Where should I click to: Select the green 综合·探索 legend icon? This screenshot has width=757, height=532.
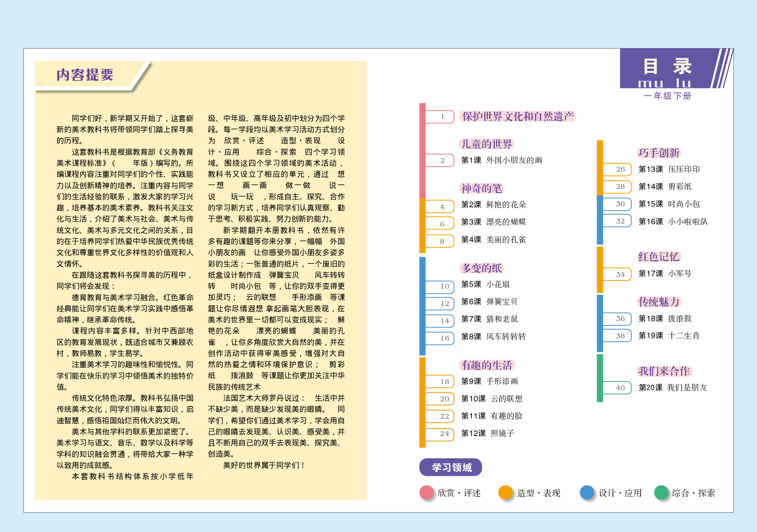[x=662, y=492]
